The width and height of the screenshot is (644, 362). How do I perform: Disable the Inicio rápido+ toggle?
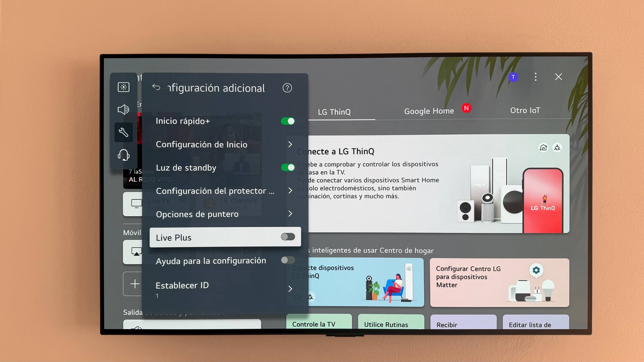288,121
